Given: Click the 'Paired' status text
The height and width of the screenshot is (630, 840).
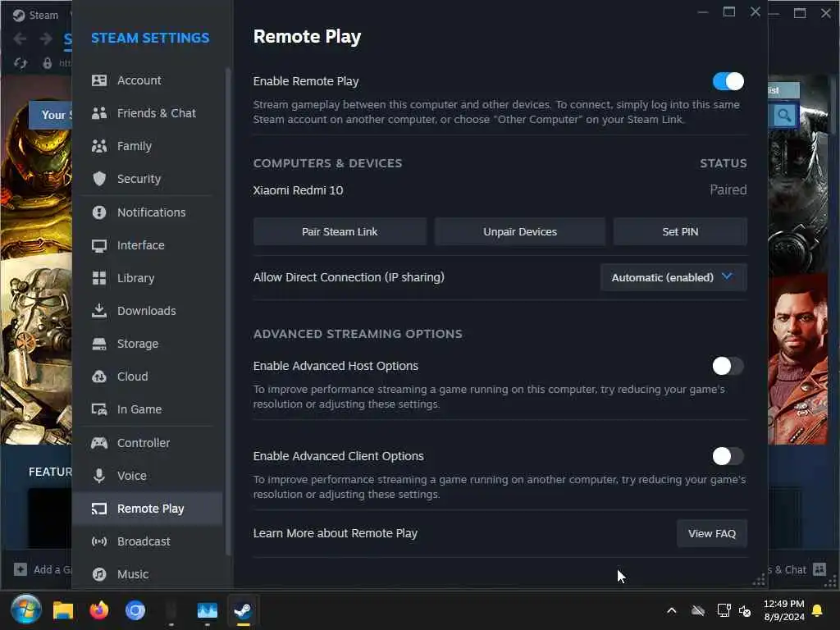Looking at the screenshot, I should tap(728, 190).
